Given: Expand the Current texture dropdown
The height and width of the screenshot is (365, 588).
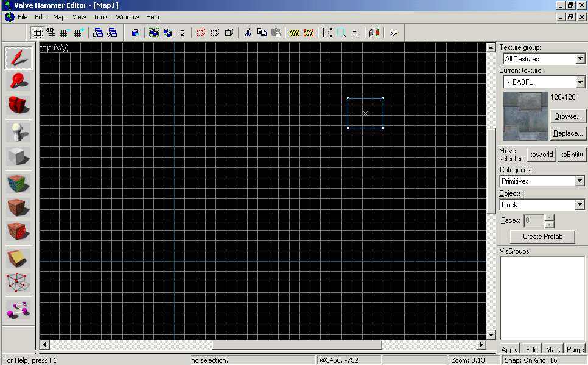Looking at the screenshot, I should click(580, 82).
